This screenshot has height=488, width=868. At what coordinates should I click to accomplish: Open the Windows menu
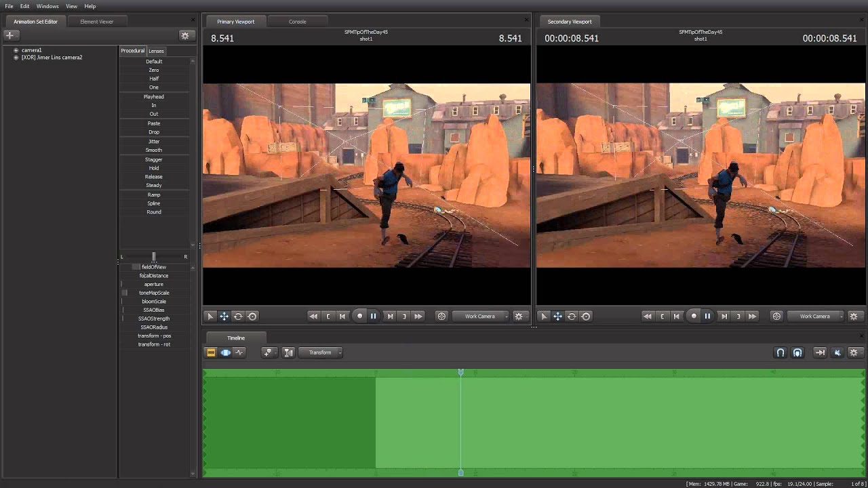pos(47,6)
